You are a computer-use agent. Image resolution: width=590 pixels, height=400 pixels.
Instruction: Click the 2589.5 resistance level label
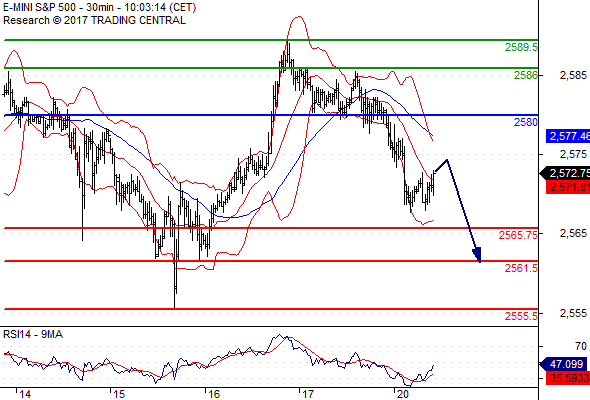coord(521,47)
